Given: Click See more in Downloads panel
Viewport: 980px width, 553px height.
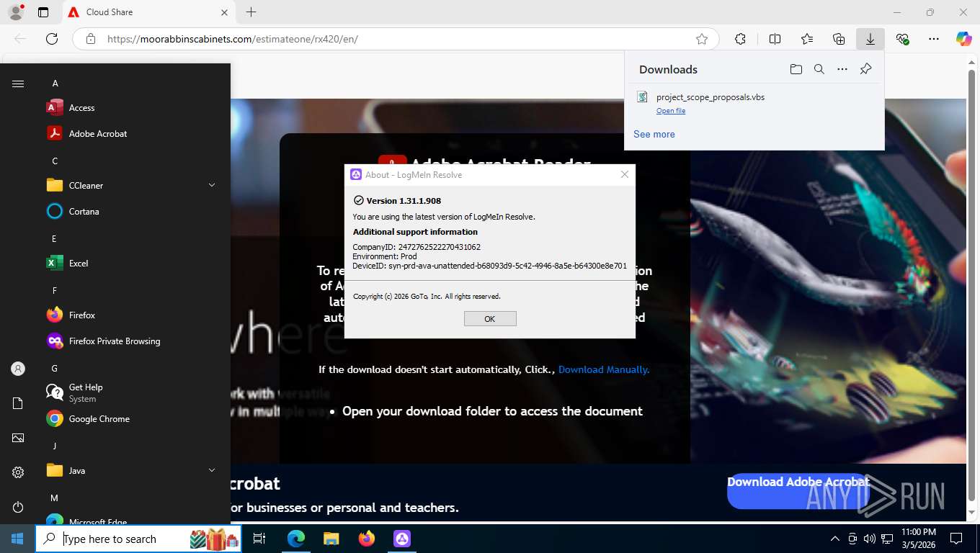Looking at the screenshot, I should pyautogui.click(x=654, y=135).
